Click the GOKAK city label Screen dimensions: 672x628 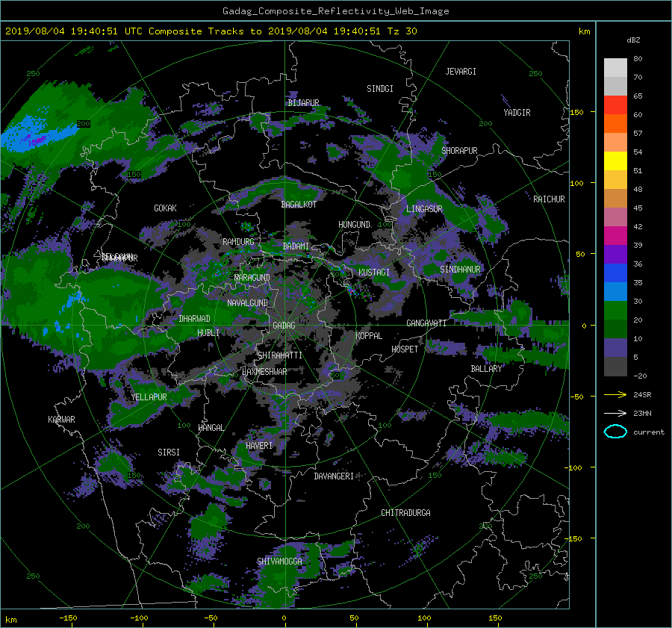(165, 208)
